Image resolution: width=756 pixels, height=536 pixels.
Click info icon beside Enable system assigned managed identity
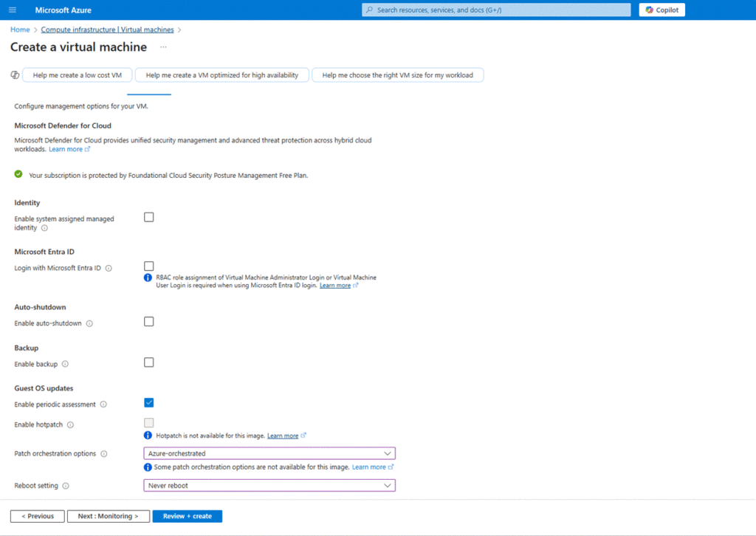(x=45, y=228)
